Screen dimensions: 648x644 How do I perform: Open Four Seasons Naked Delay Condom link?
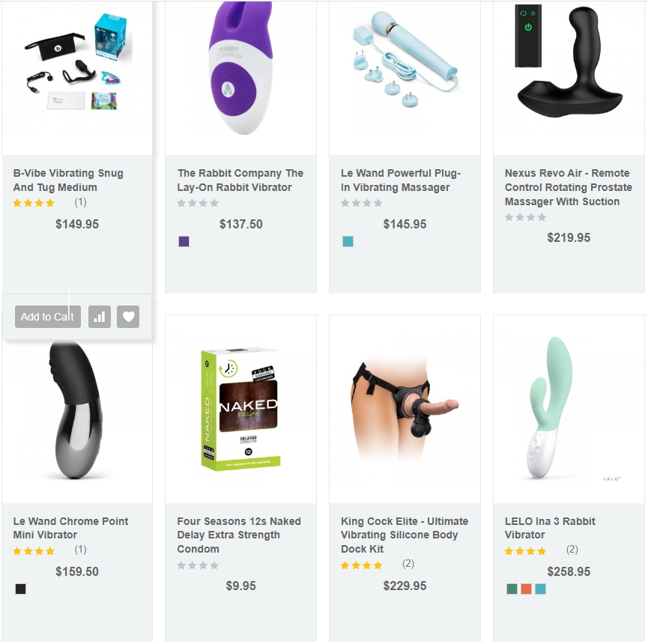(x=239, y=535)
